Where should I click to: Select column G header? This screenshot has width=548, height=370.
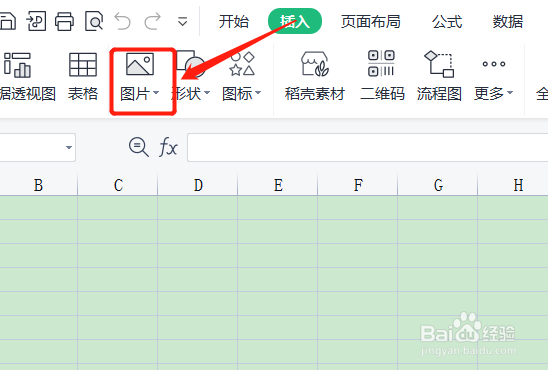438,185
